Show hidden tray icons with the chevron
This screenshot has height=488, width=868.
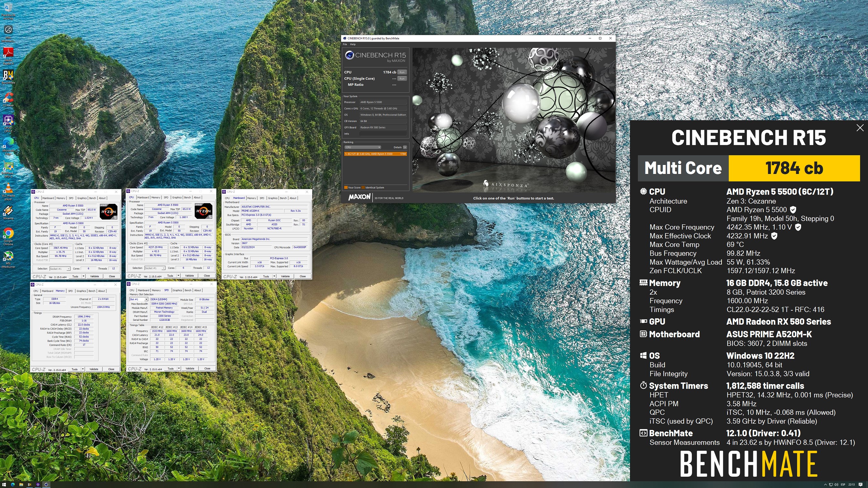click(x=825, y=485)
